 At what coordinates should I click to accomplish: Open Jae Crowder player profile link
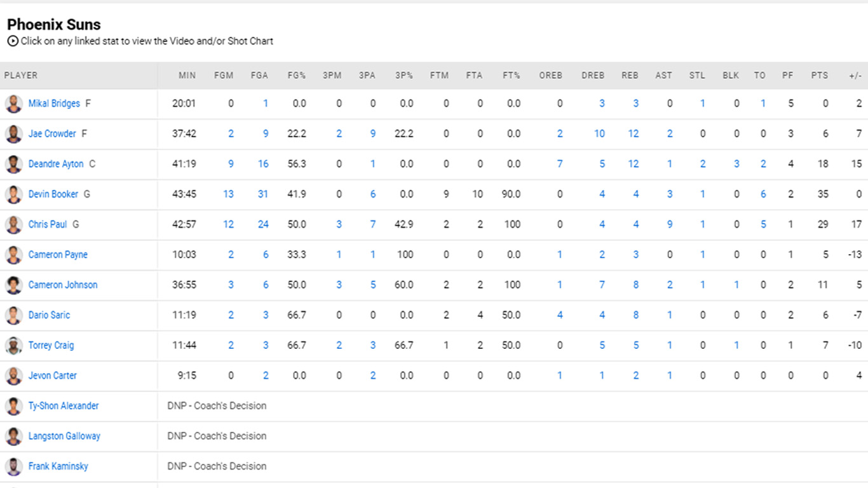(x=52, y=134)
